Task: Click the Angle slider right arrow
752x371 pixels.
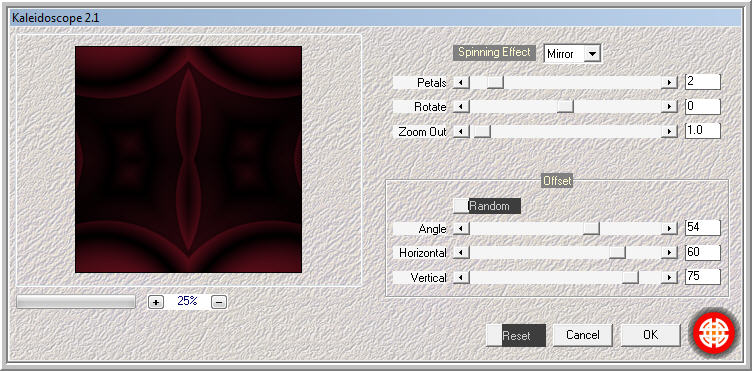Action: (x=669, y=229)
